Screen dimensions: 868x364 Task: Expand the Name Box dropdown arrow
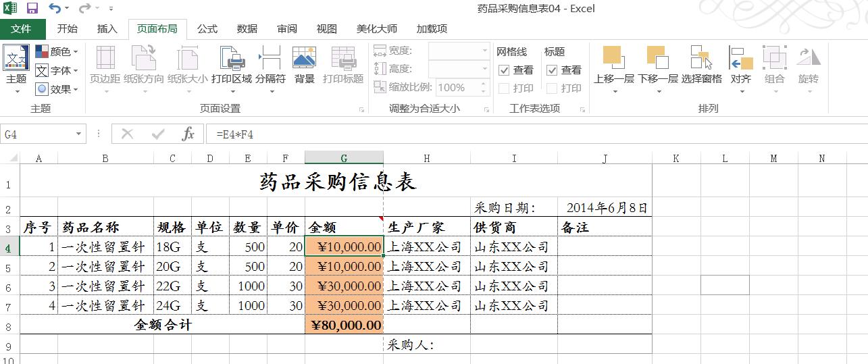(x=79, y=134)
